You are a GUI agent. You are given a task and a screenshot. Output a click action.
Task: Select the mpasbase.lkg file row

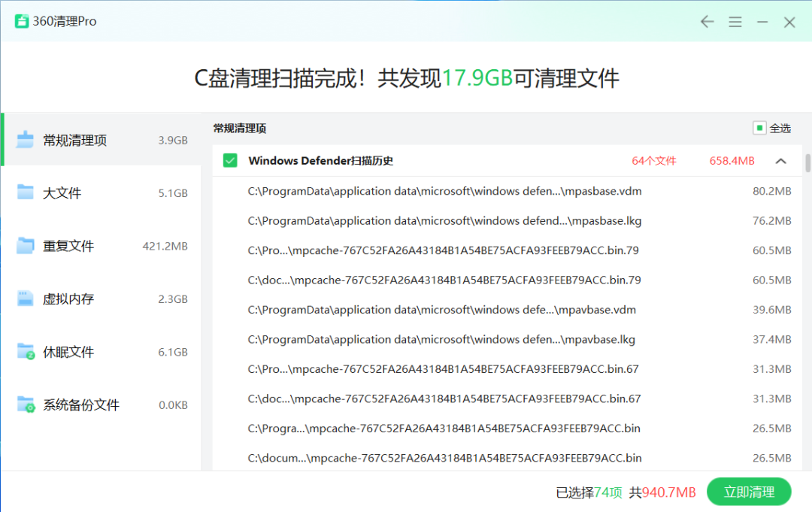pyautogui.click(x=507, y=220)
